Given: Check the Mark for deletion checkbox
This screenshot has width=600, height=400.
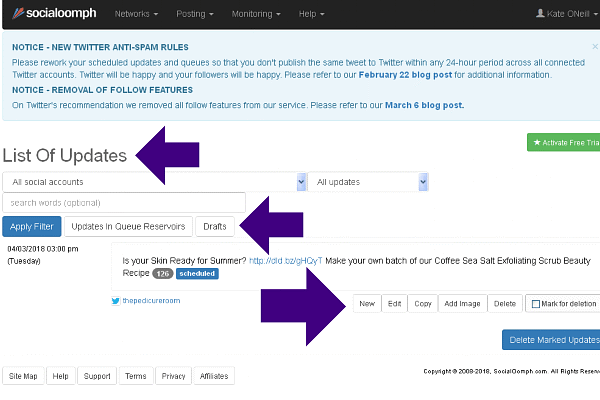Looking at the screenshot, I should (x=537, y=303).
